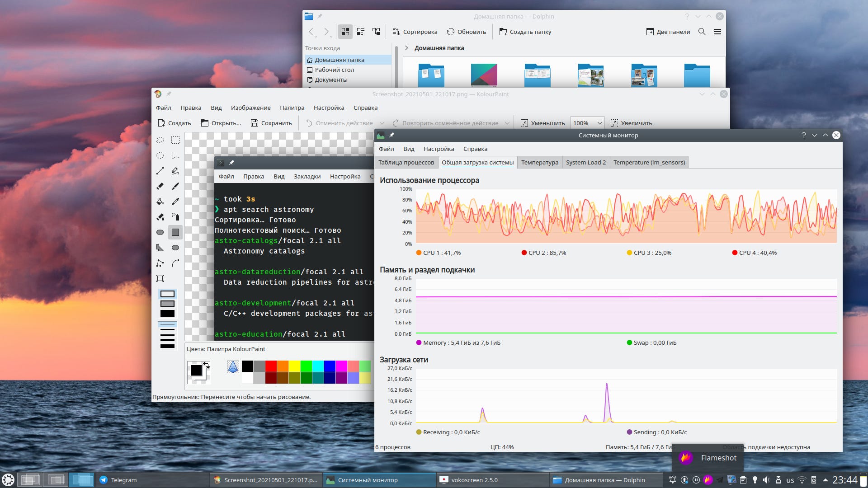Select the Color Picker eyedropper tool
868x488 pixels.
point(175,202)
